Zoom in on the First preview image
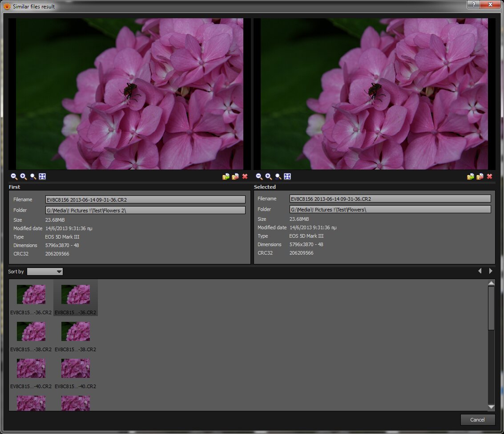504x434 pixels. point(24,176)
